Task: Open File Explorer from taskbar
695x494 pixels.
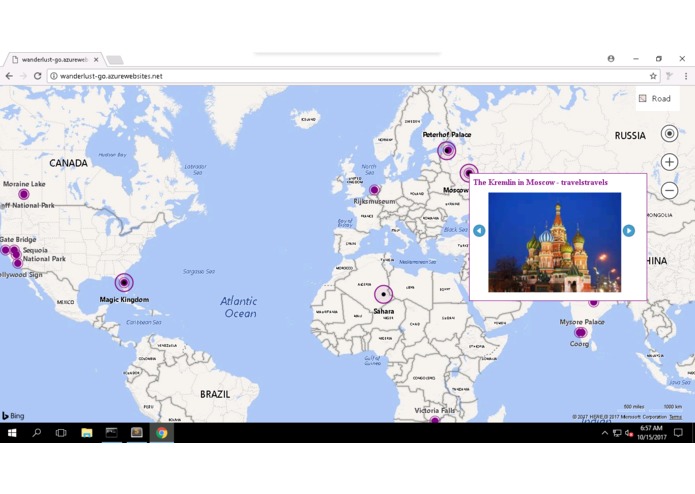Action: (87, 433)
